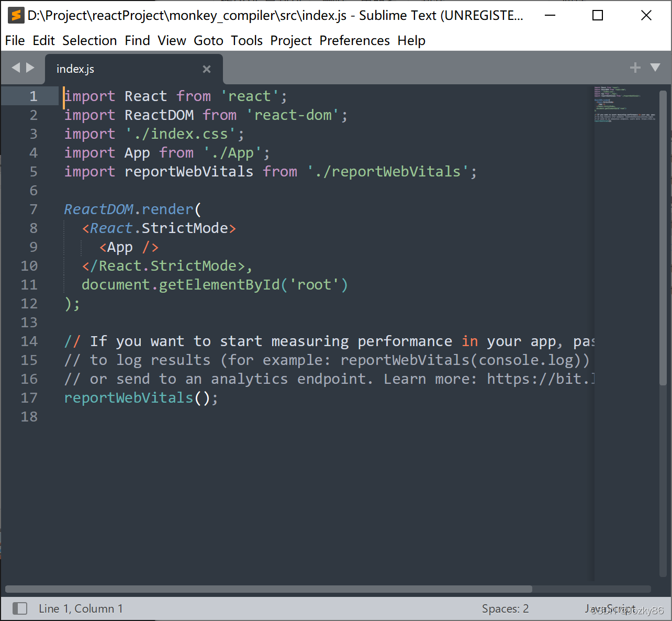Click the vertical scrollbar thumb

click(663, 238)
